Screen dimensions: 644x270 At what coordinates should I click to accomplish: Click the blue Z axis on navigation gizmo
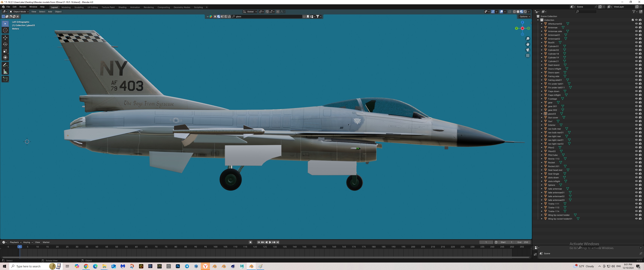point(522,22)
